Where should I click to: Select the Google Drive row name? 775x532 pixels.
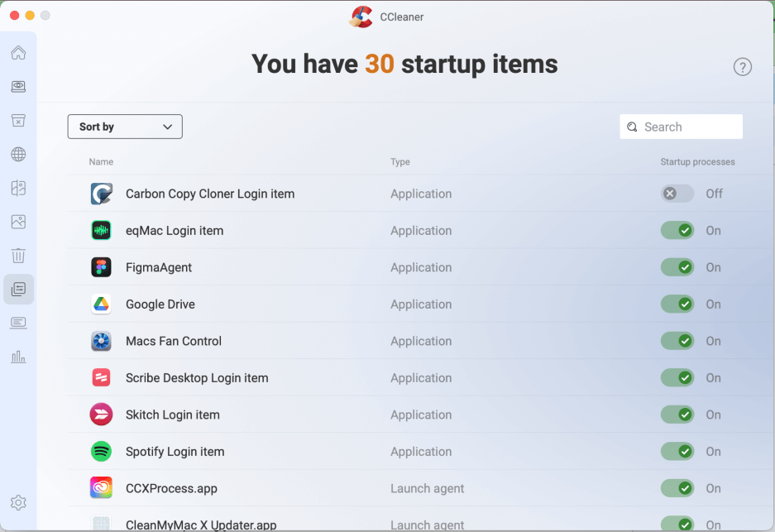pyautogui.click(x=160, y=304)
